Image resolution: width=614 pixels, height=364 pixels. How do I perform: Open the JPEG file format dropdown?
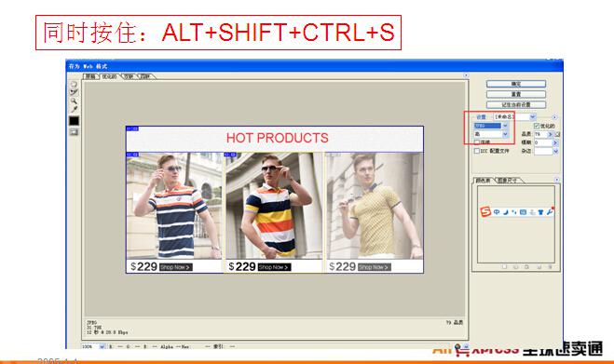pos(491,126)
